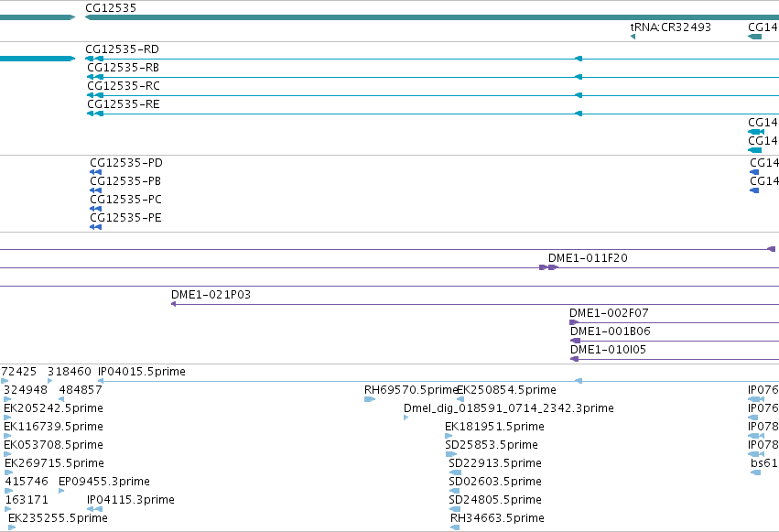
Task: Click the SD25853.5prime EST label
Action: click(x=492, y=446)
